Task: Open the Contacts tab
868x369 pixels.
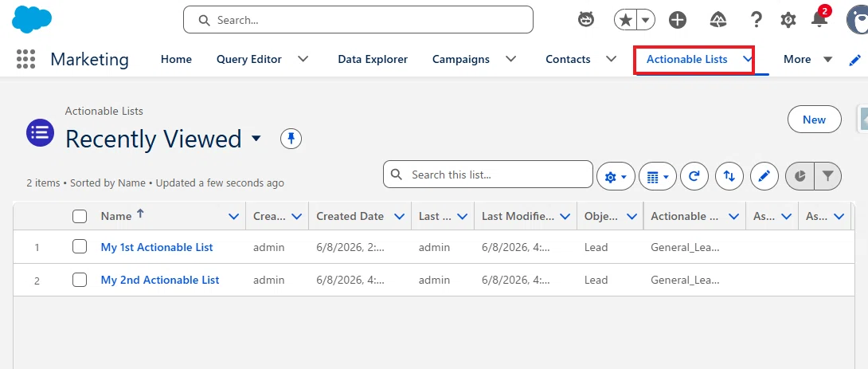Action: click(568, 59)
